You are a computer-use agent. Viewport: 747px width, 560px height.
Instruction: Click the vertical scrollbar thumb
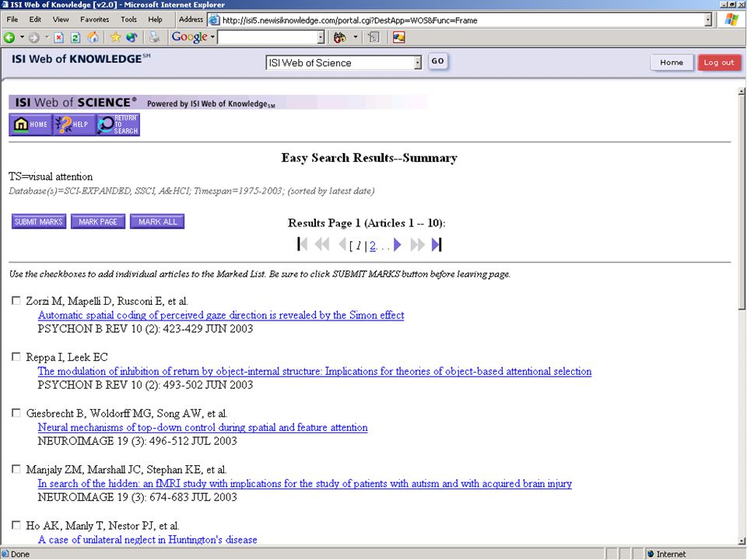(x=742, y=202)
